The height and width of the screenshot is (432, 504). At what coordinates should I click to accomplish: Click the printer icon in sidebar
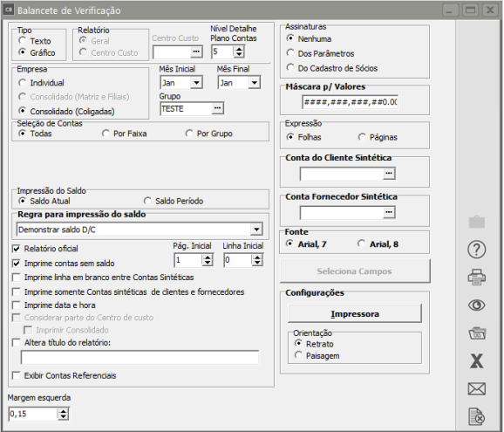pos(476,278)
